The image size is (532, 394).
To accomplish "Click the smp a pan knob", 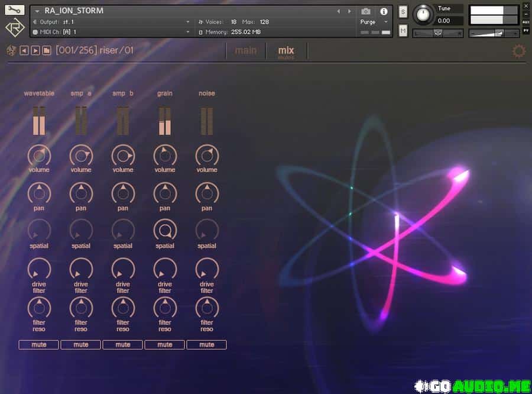I will (81, 193).
